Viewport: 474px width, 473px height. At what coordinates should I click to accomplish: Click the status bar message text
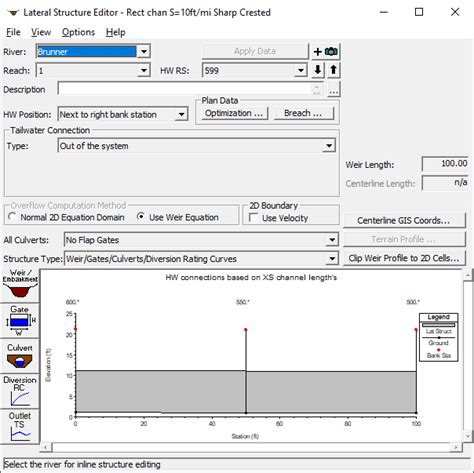pyautogui.click(x=82, y=464)
